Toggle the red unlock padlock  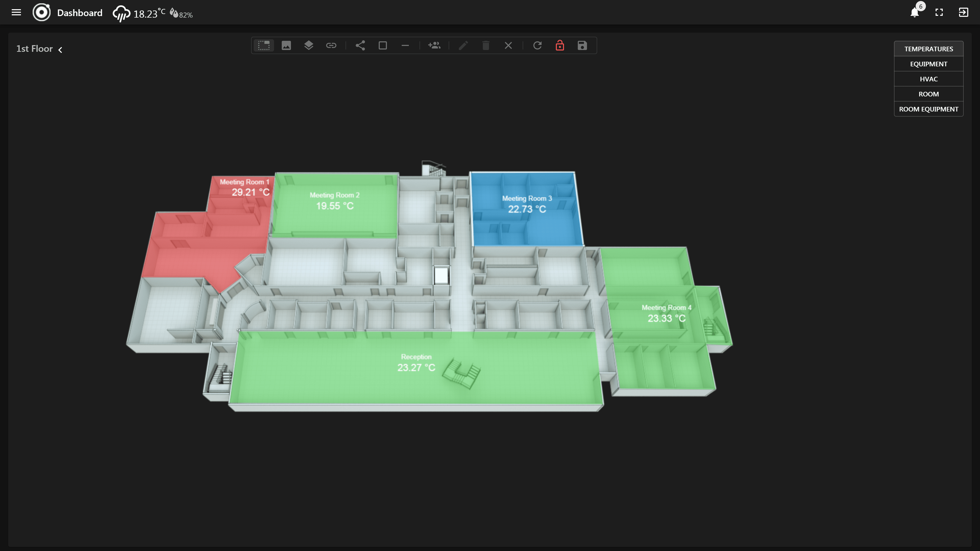click(560, 46)
